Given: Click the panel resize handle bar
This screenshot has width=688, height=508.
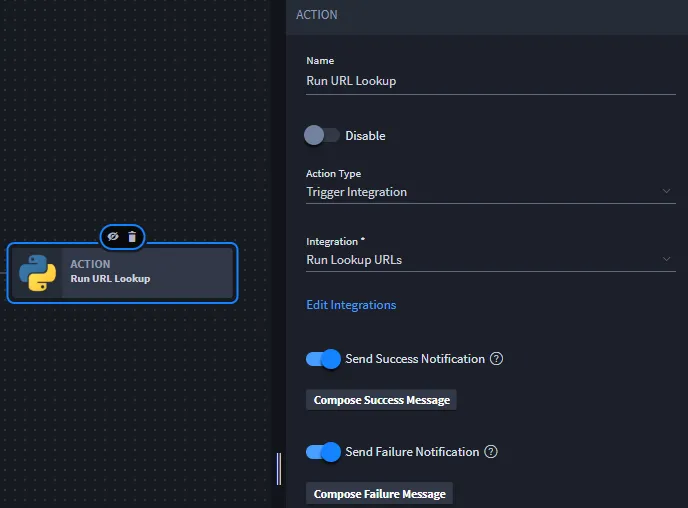Looking at the screenshot, I should point(279,469).
